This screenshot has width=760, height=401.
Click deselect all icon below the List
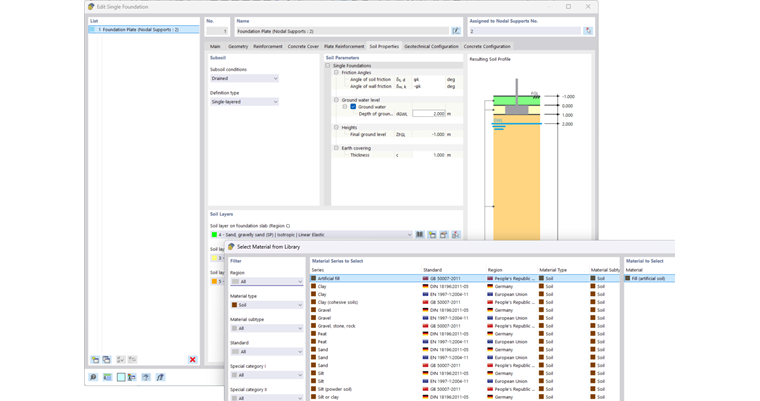point(132,360)
